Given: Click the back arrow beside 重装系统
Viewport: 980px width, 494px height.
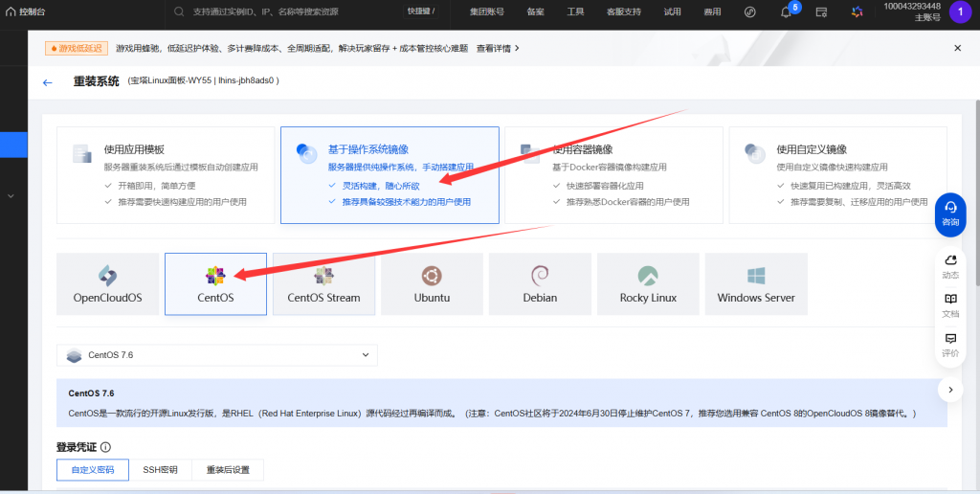Looking at the screenshot, I should click(x=48, y=82).
